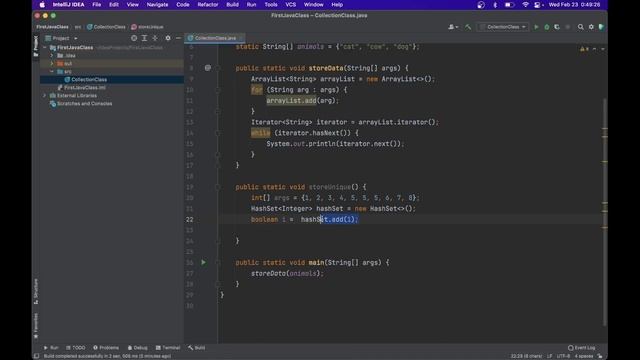
Task: Click the LF line separator in status bar
Action: (549, 356)
